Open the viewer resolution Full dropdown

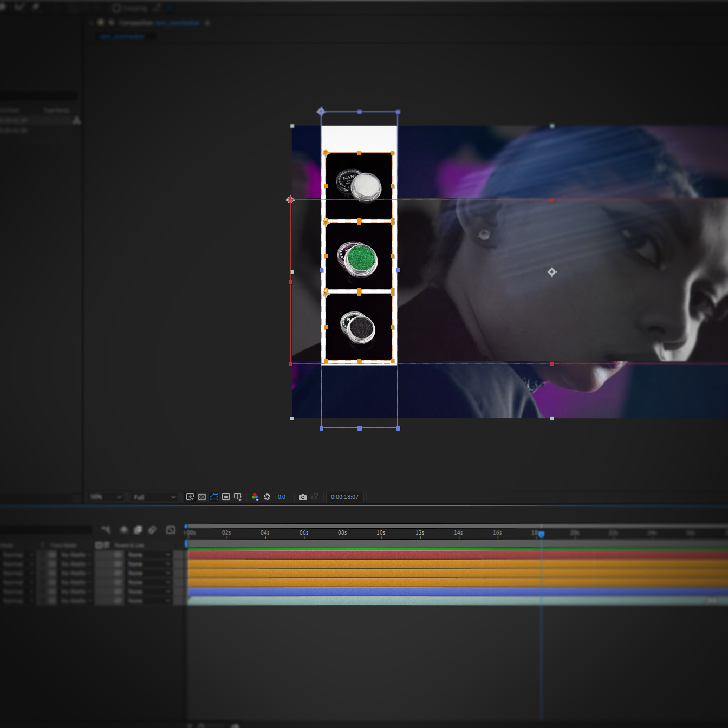[154, 497]
